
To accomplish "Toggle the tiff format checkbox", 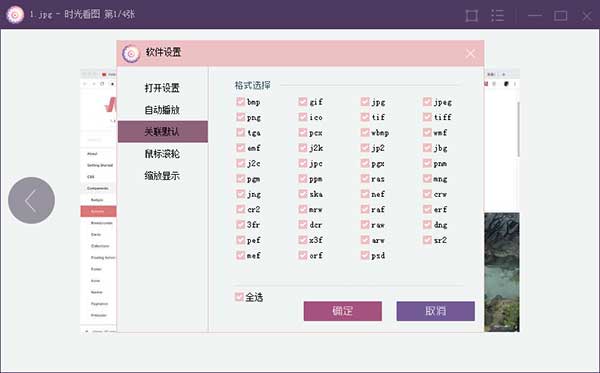I will point(427,117).
